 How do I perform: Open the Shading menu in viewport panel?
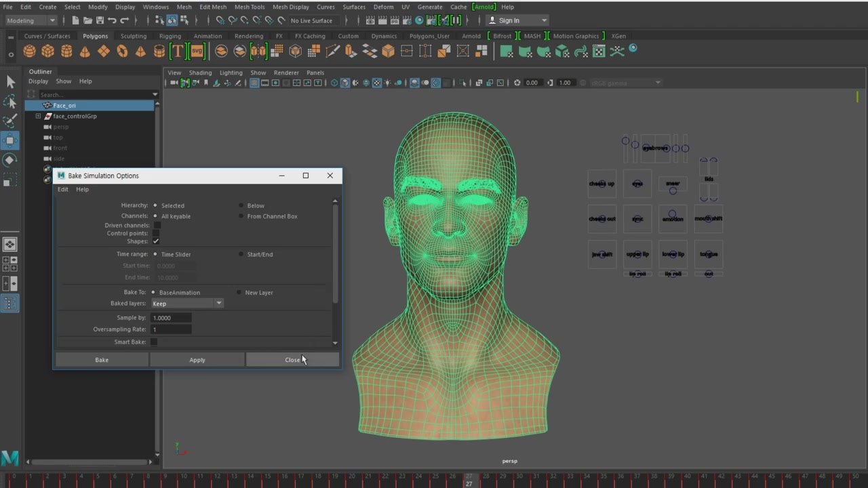point(200,73)
